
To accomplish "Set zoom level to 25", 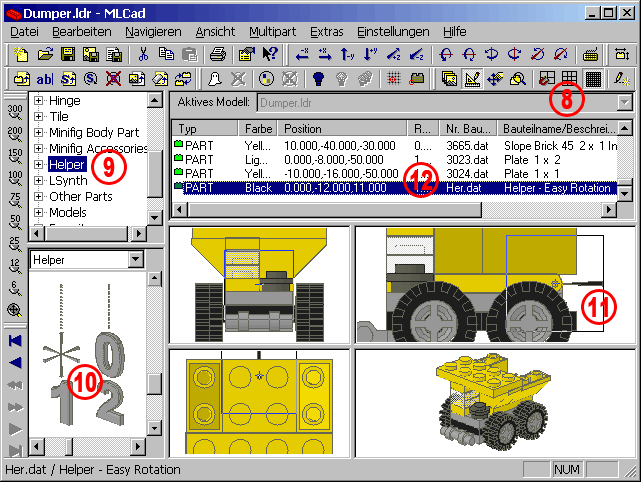I will (x=15, y=244).
